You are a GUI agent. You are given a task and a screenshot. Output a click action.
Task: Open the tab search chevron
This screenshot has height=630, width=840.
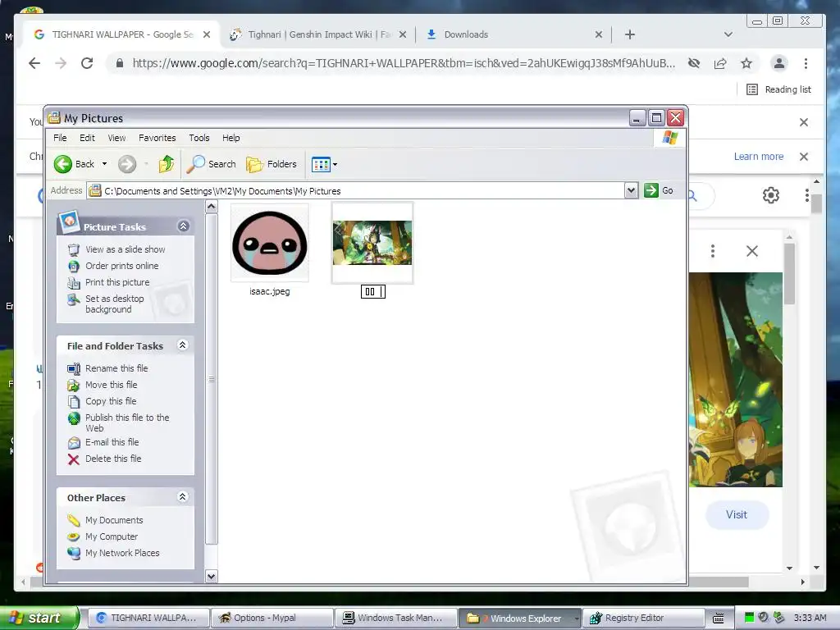(728, 34)
